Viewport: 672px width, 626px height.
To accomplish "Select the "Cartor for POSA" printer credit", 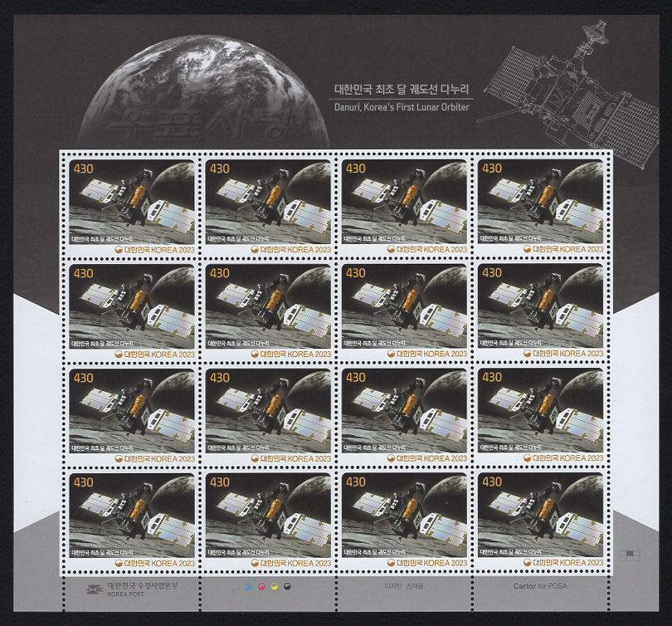I will 540,586.
